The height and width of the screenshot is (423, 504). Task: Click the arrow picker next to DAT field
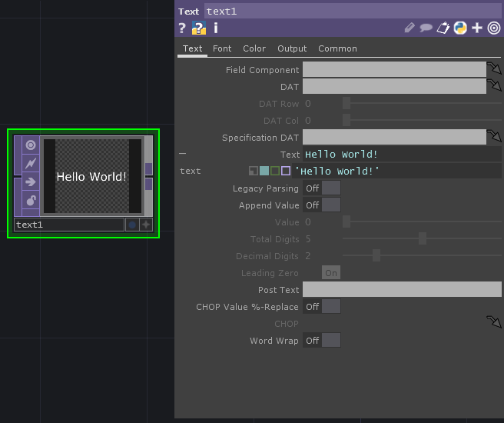[494, 85]
